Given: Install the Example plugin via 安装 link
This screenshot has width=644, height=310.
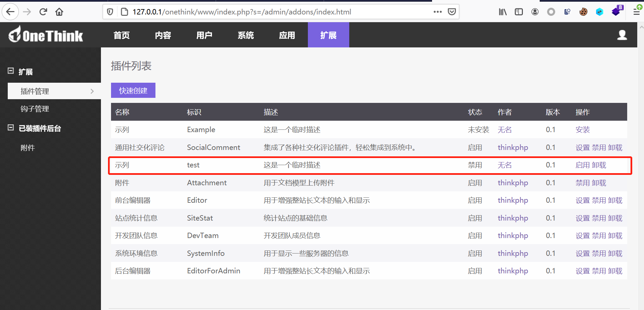Looking at the screenshot, I should 583,129.
